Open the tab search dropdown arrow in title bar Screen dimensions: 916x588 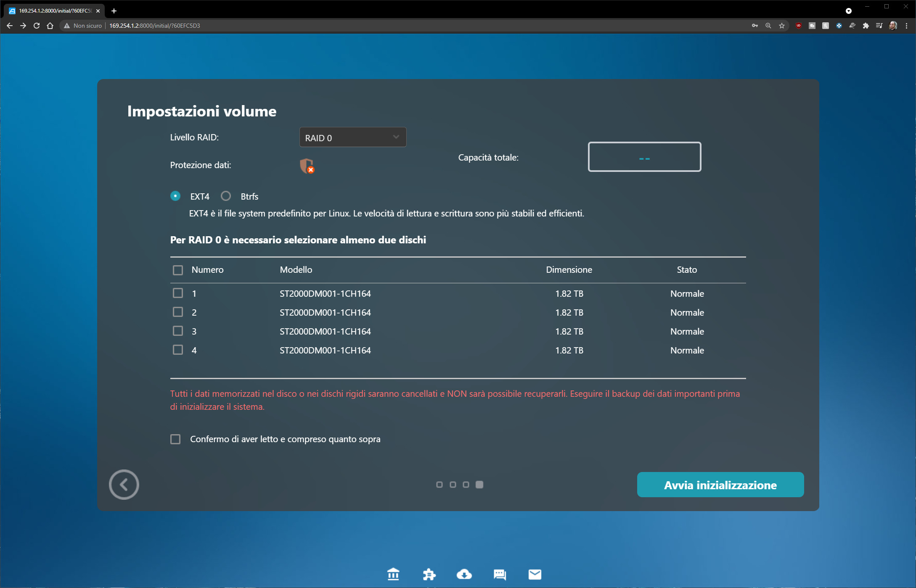pyautogui.click(x=848, y=11)
